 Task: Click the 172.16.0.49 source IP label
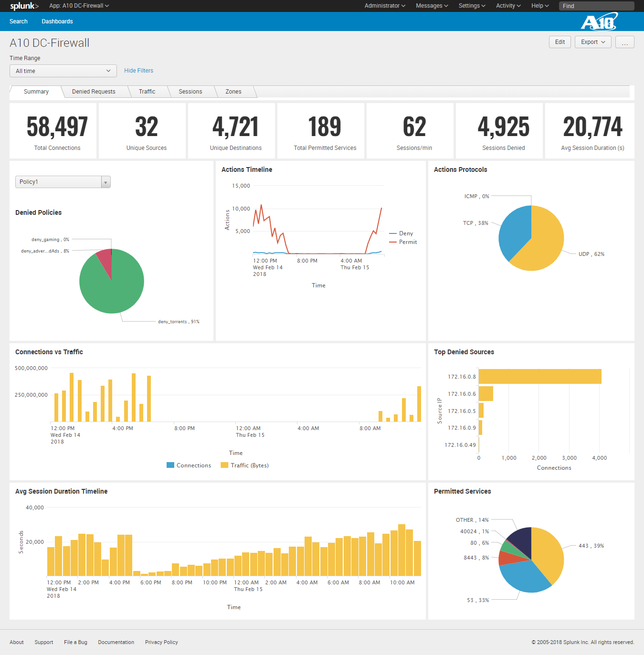pyautogui.click(x=460, y=445)
